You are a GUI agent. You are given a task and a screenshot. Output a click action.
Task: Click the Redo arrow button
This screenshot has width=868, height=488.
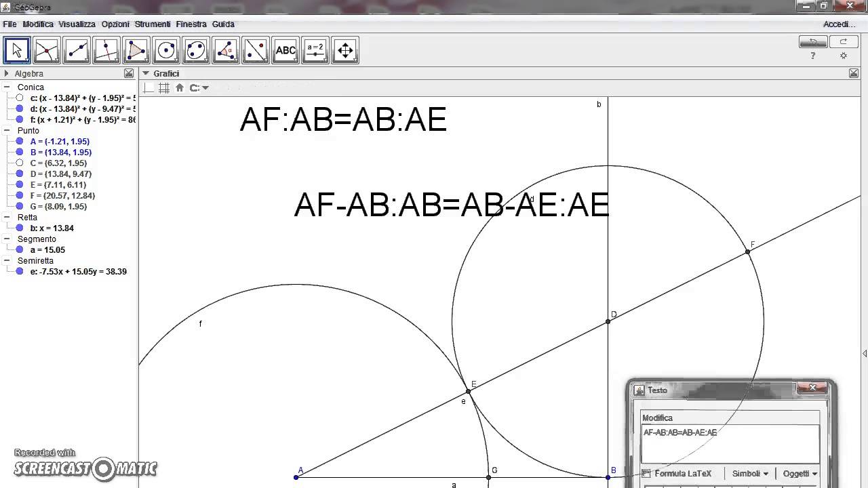843,41
